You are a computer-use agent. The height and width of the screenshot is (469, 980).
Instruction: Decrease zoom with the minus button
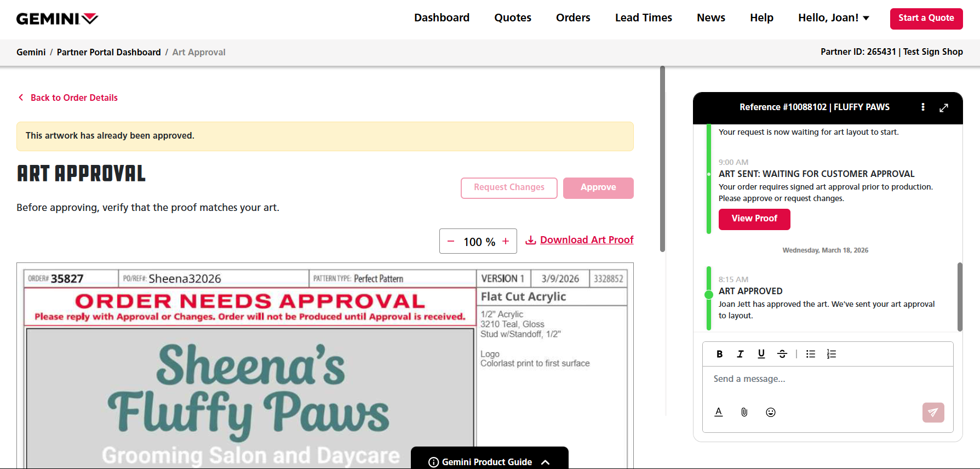[451, 242]
